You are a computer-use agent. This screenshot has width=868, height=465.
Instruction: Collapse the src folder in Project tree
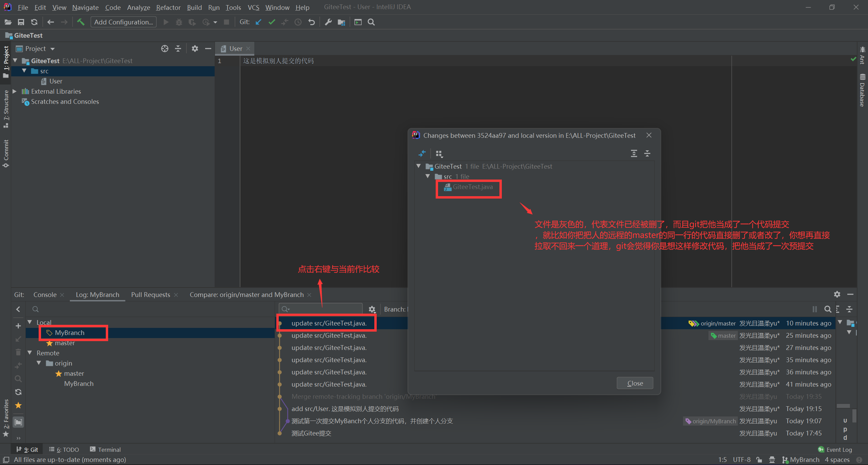(24, 71)
